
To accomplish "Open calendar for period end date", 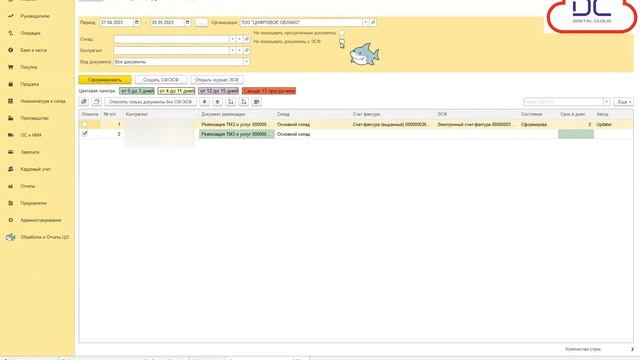I will click(187, 22).
